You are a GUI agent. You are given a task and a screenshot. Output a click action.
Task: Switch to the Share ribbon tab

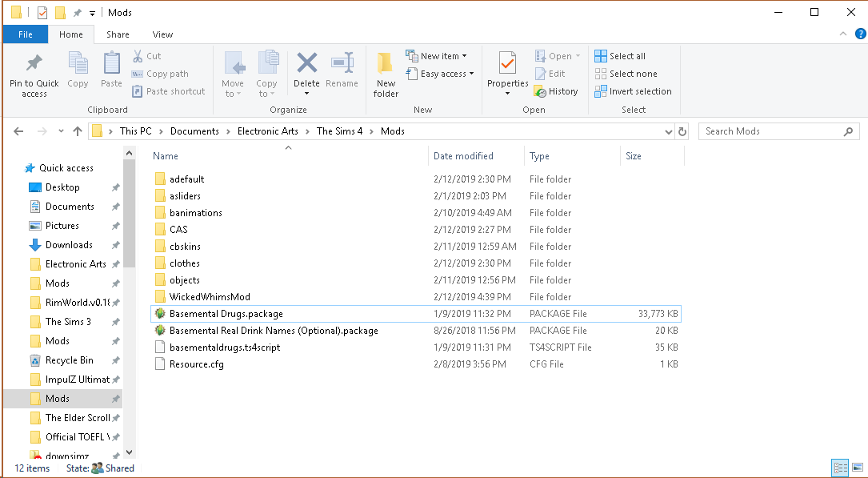pos(118,34)
